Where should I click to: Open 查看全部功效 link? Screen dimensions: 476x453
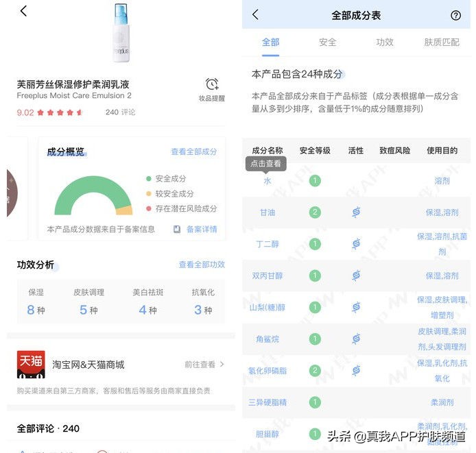(x=202, y=265)
